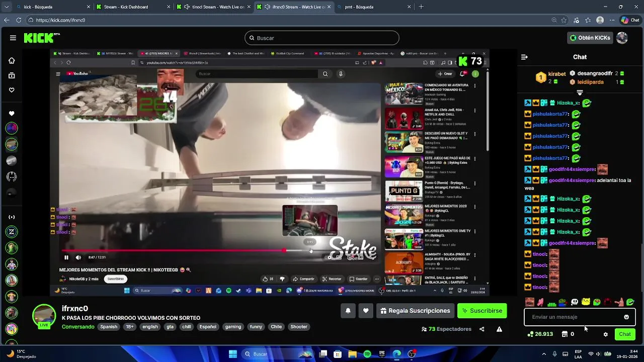The height and width of the screenshot is (362, 644).
Task: Select the Spanish tag
Action: (x=109, y=327)
